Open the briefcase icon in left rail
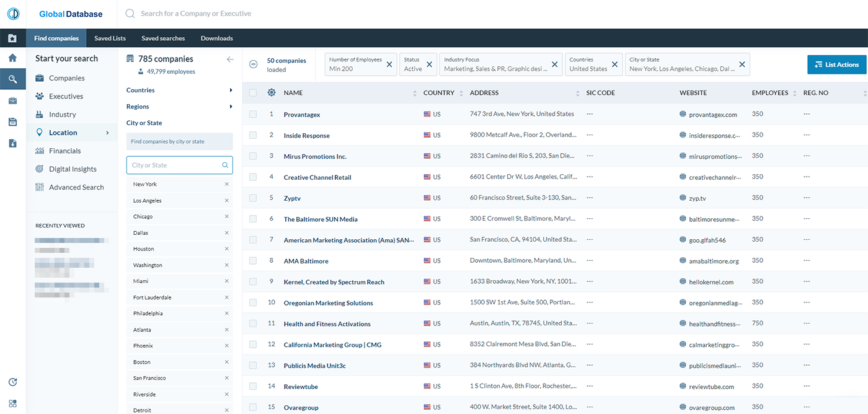This screenshot has width=868, height=414. pos(12,100)
